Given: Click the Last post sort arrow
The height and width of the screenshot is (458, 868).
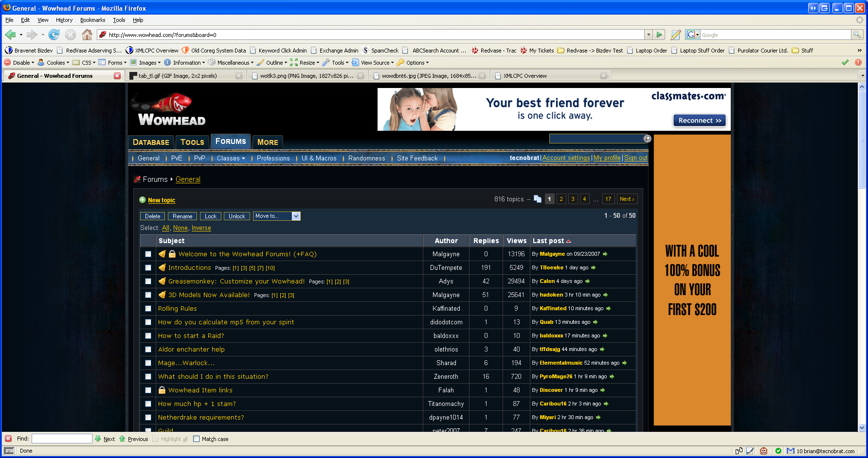Looking at the screenshot, I should (568, 241).
